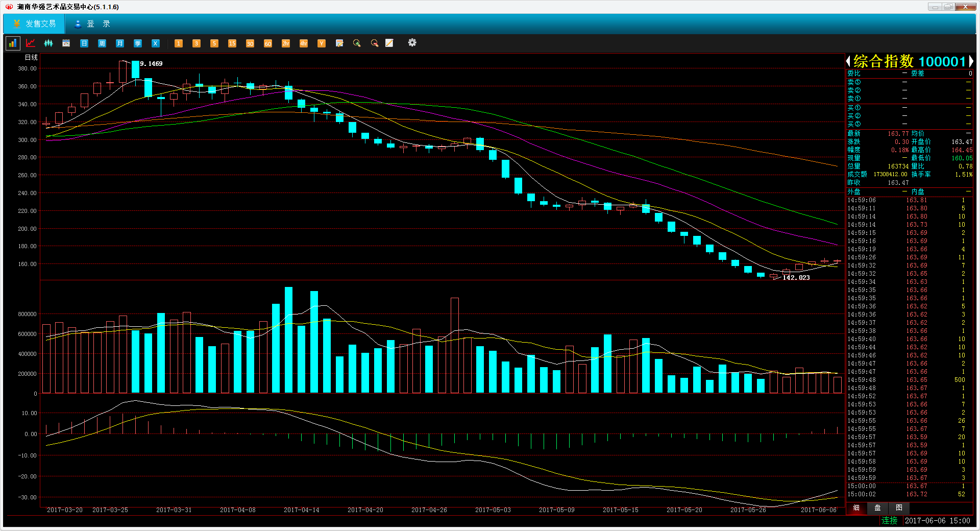Click the zoom out magnifier icon
The image size is (980, 531).
pyautogui.click(x=375, y=43)
